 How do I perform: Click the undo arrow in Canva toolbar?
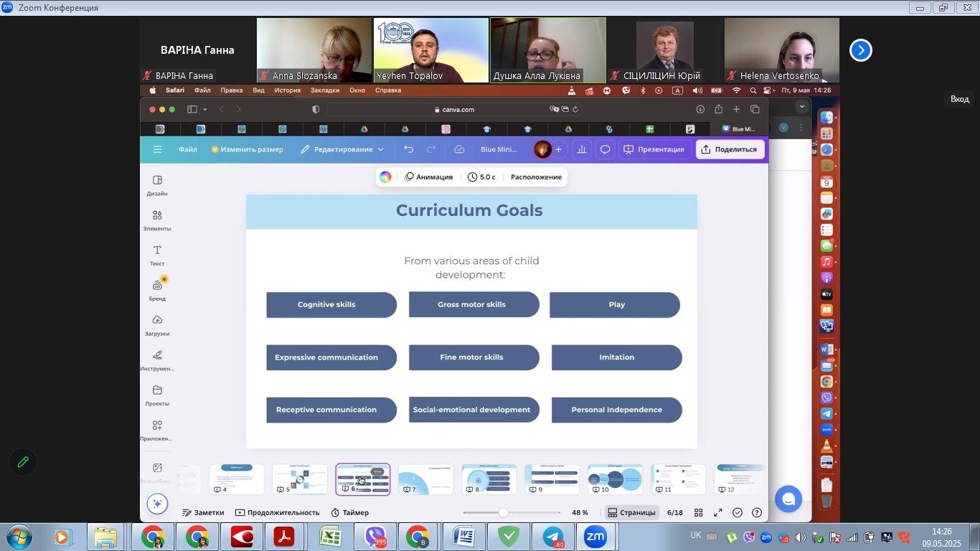[408, 149]
